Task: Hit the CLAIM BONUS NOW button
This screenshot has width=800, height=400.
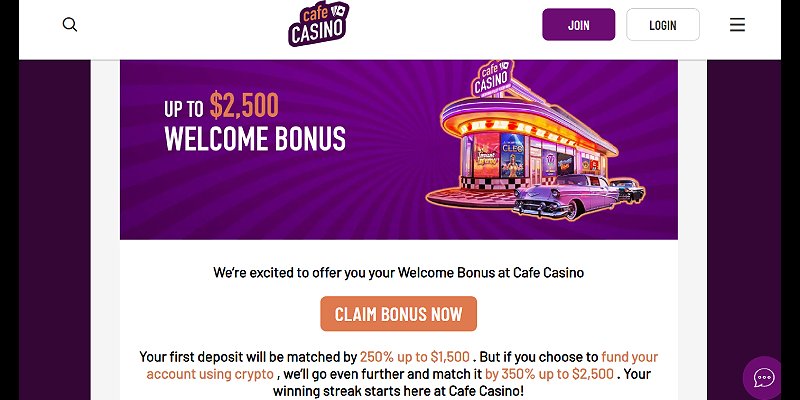Action: click(398, 314)
